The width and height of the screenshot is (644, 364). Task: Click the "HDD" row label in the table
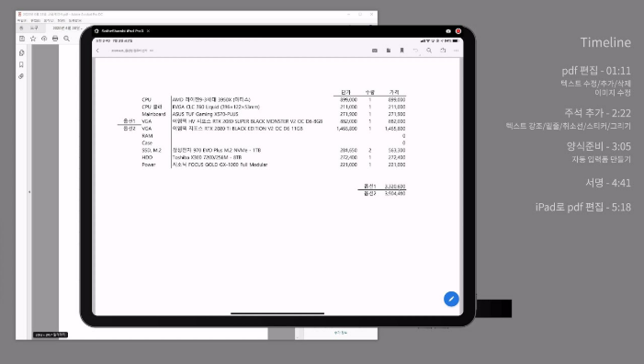coord(147,157)
